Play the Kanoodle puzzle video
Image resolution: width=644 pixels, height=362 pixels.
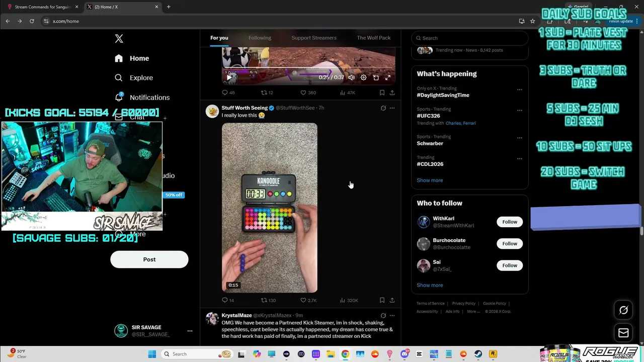pyautogui.click(x=270, y=208)
